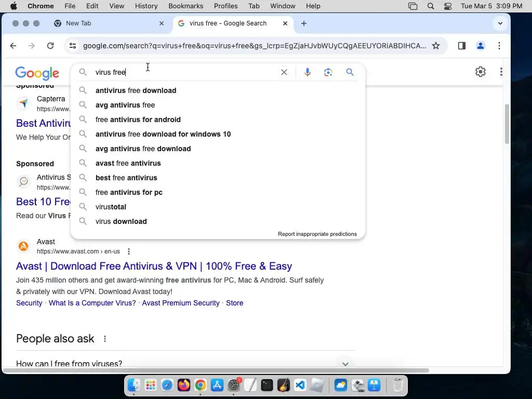
Task: Open the Apple menu
Action: pyautogui.click(x=14, y=6)
